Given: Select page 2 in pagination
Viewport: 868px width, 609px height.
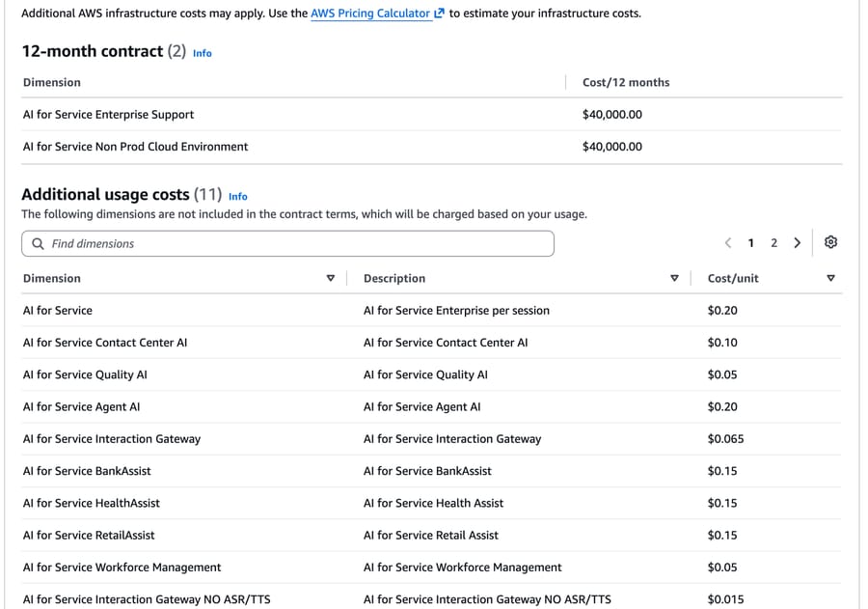Looking at the screenshot, I should click(x=773, y=242).
